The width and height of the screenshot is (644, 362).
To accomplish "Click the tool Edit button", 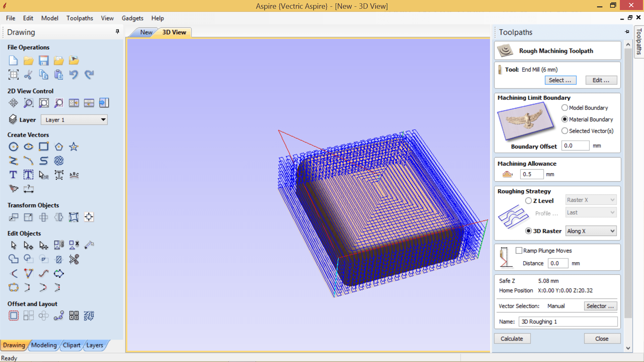I will (x=601, y=80).
